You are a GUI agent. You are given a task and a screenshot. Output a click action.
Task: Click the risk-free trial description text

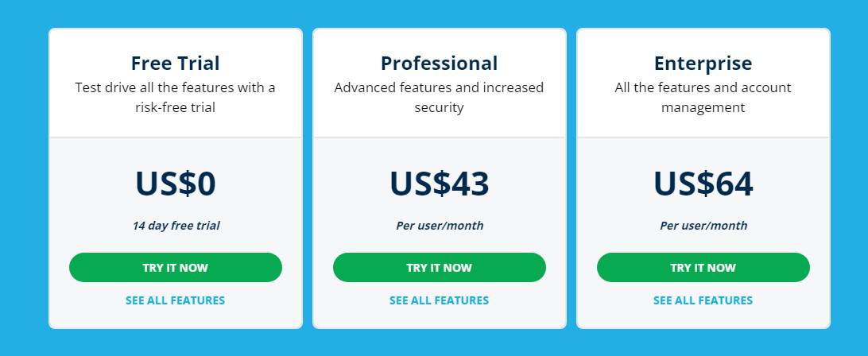click(x=176, y=98)
